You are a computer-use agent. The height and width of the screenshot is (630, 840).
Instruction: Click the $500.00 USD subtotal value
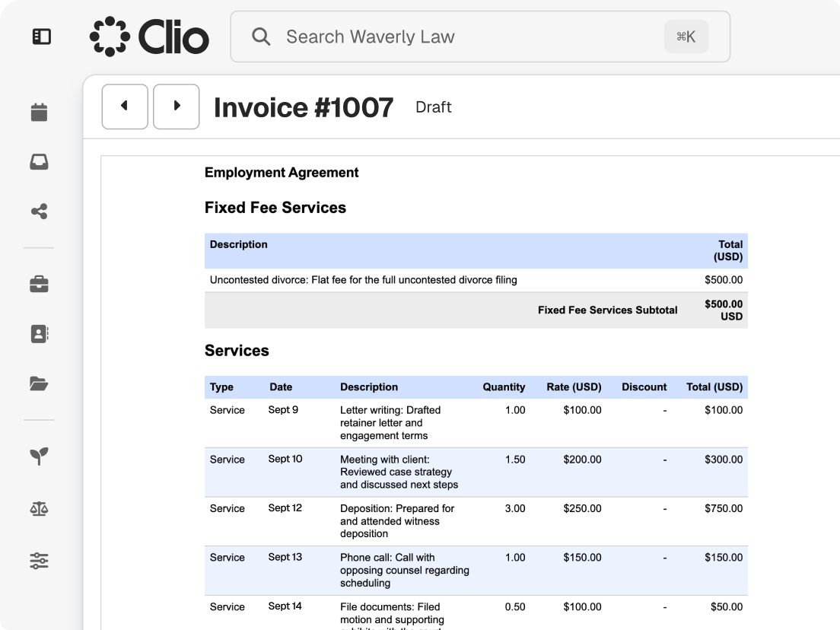[724, 310]
